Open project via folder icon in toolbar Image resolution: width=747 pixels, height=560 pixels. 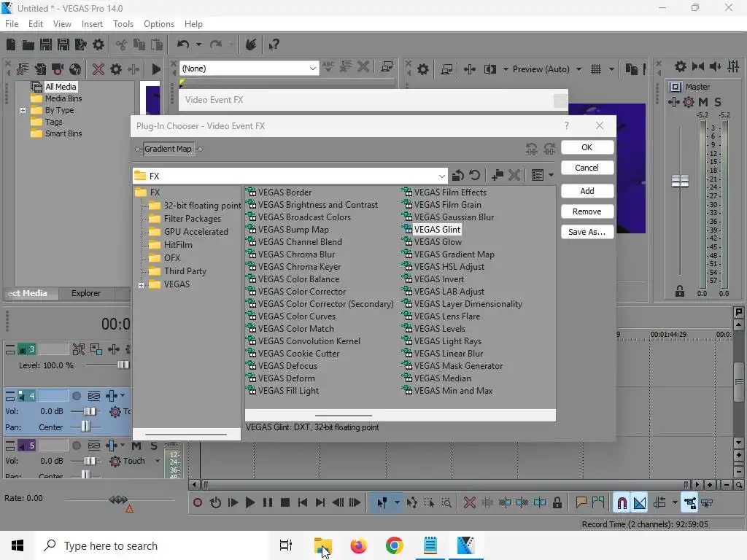28,44
